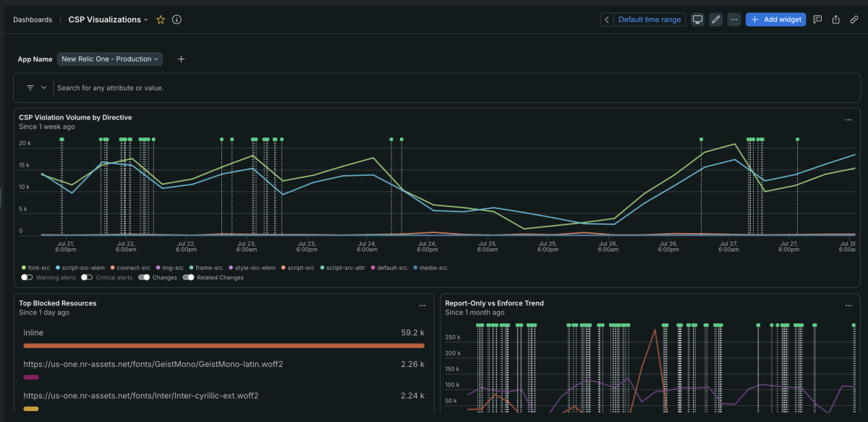This screenshot has width=868, height=422.
Task: Open the top bar three-dots menu
Action: pyautogui.click(x=735, y=20)
